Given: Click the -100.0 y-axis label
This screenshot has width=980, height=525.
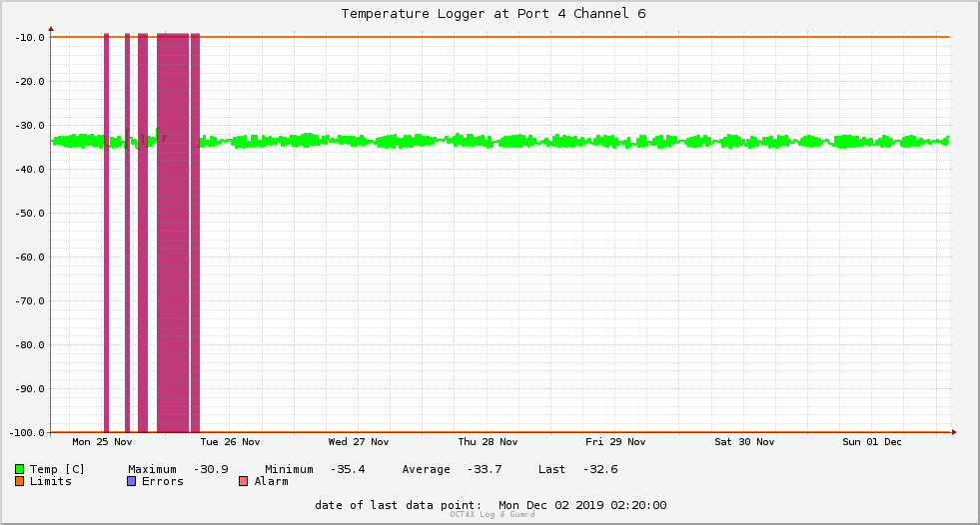Looking at the screenshot, I should click(x=27, y=432).
